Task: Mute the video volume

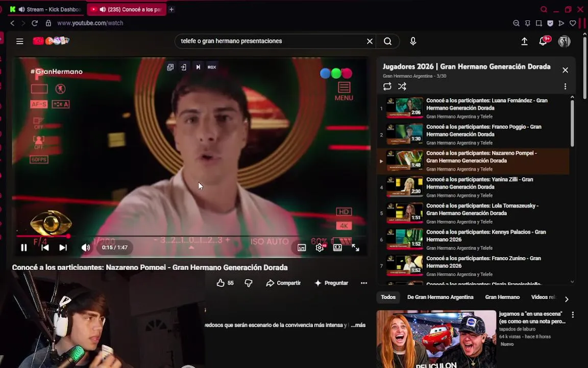Action: pos(86,247)
